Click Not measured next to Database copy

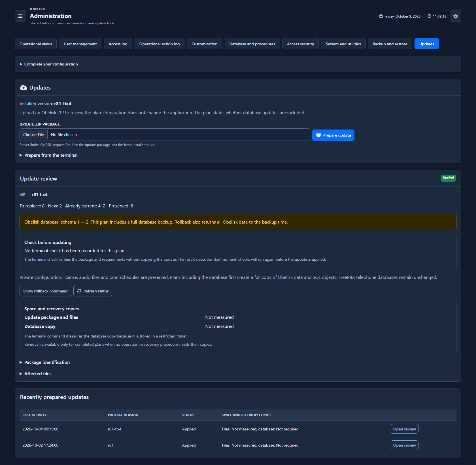pos(219,326)
